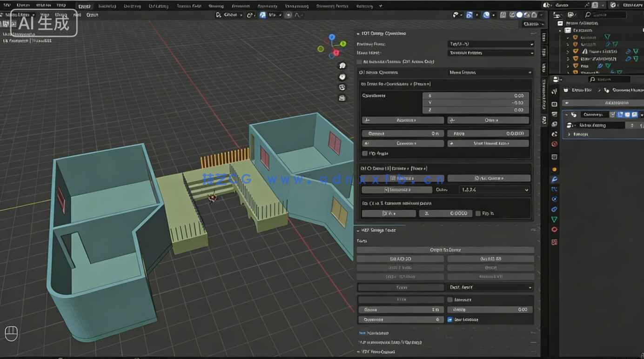Open the version dropdown showing 1.3.7.4
This screenshot has height=359, width=644.
pyautogui.click(x=493, y=190)
